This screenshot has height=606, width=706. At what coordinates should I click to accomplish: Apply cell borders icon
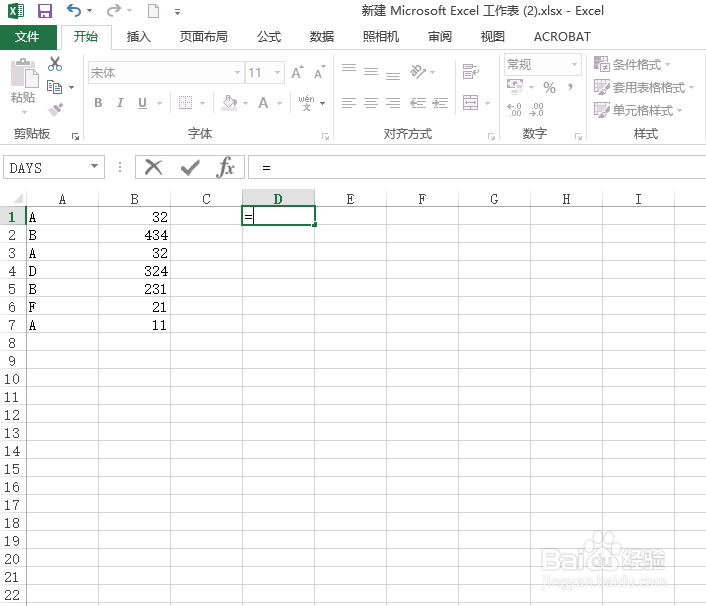pyautogui.click(x=185, y=103)
